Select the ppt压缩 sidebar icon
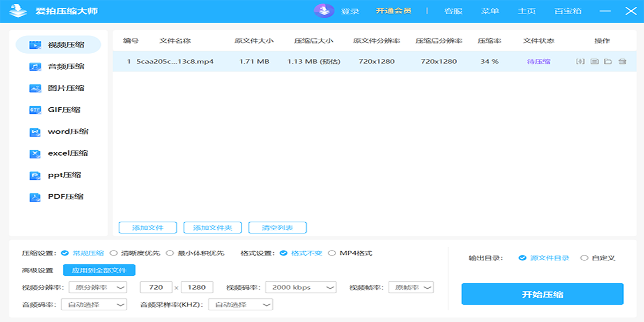The image size is (644, 322). [35, 175]
